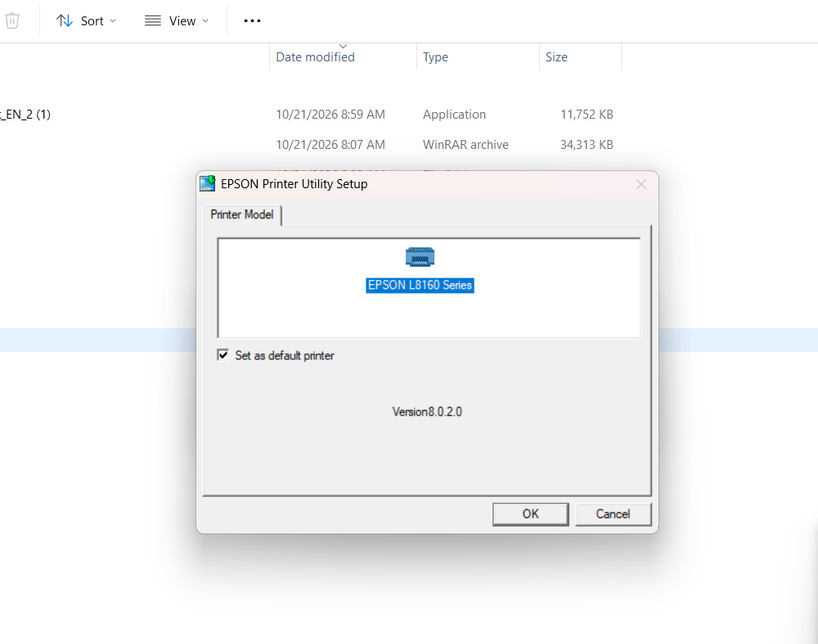Screen dimensions: 818x644
Task: Switch to the Printer Model tab
Action: click(242, 214)
